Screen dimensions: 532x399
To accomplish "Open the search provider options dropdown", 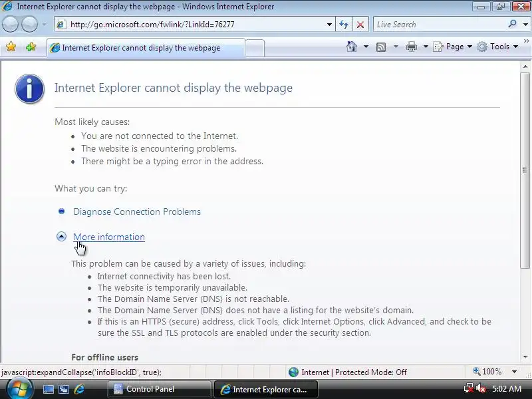I will (525, 25).
